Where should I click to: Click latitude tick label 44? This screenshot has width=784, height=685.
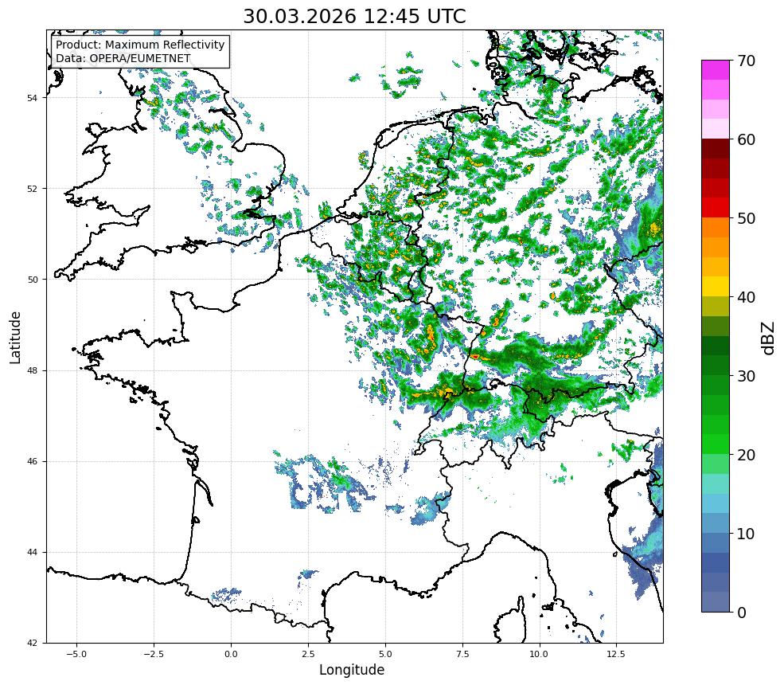tap(32, 553)
